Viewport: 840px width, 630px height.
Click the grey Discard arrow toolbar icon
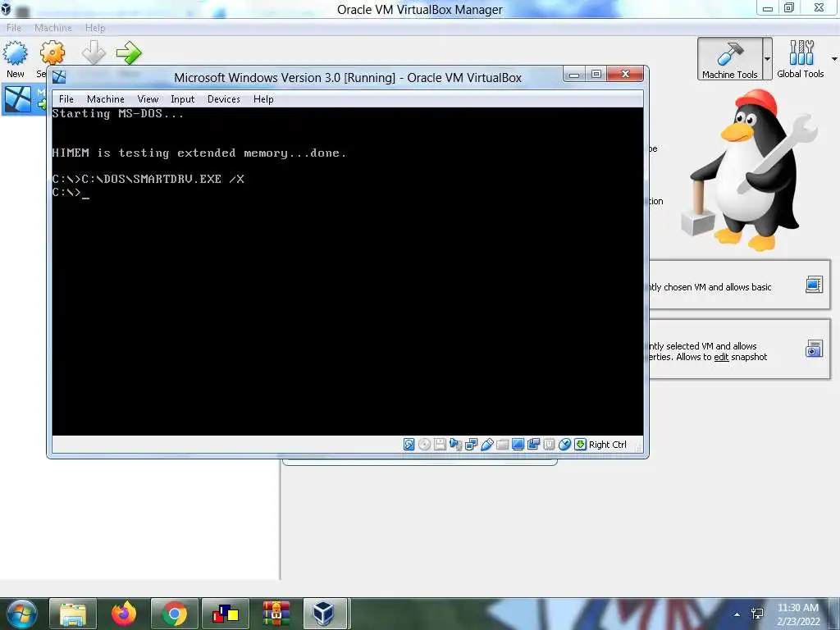(94, 52)
